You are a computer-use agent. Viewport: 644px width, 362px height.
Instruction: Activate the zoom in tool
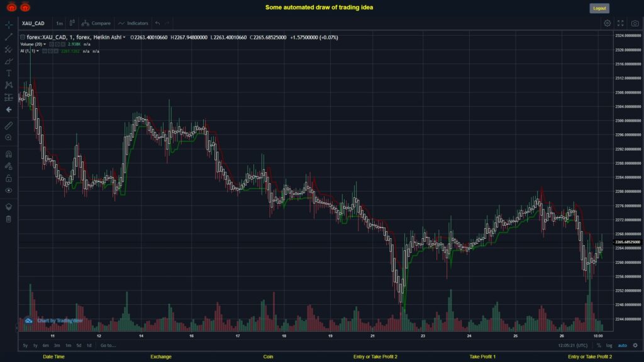pyautogui.click(x=9, y=138)
